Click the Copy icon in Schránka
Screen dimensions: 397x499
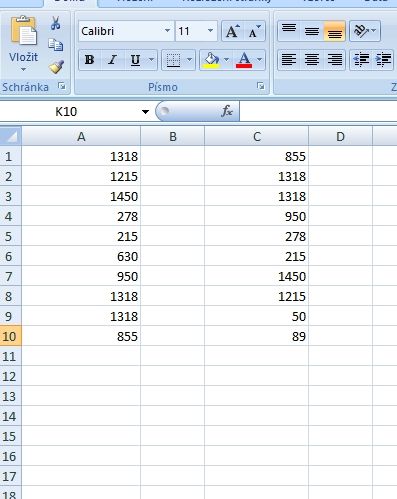[55, 45]
